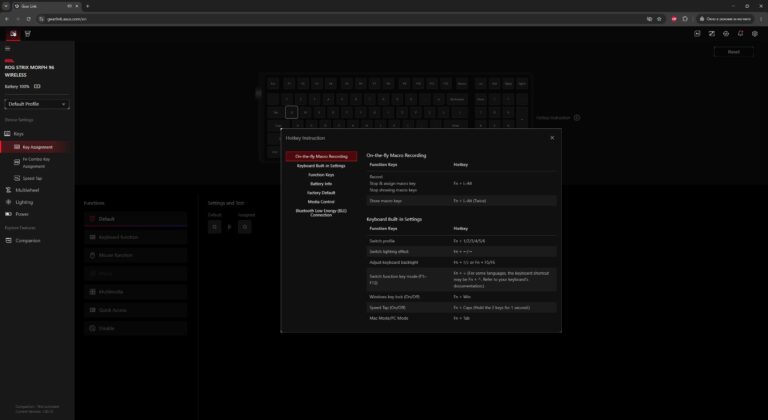Viewport: 768px width, 420px height.
Task: Click the Speed Tap icon in the sidebar
Action: 17,178
